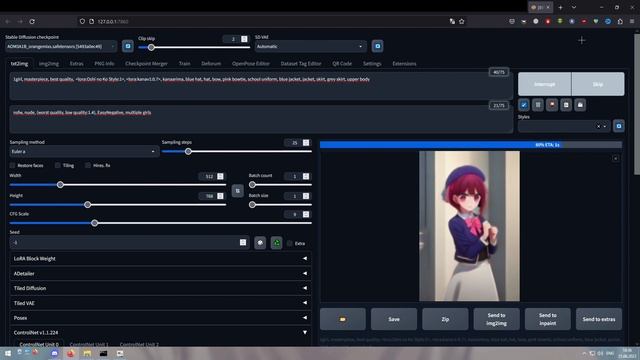Open Discord from the taskbar
The image size is (640, 360).
click(x=54, y=353)
